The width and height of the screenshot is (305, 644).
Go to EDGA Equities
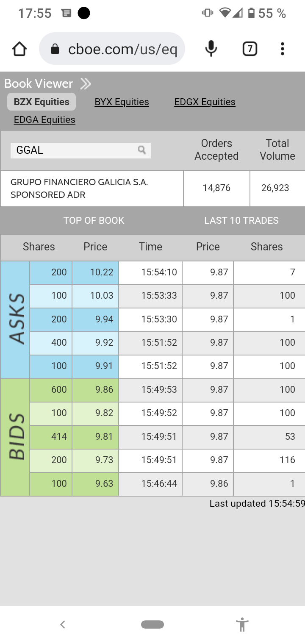click(x=44, y=120)
